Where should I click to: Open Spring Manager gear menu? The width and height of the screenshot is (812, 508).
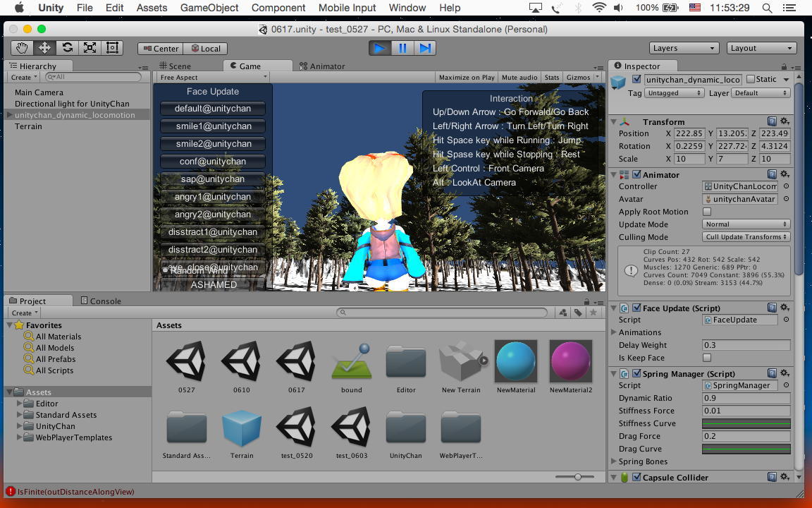click(x=785, y=374)
